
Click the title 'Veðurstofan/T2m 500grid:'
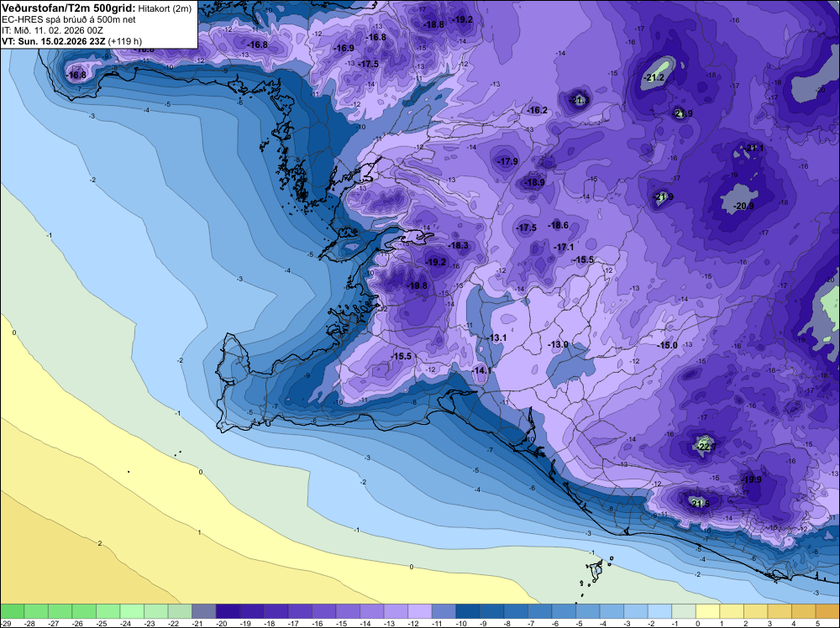pyautogui.click(x=71, y=8)
